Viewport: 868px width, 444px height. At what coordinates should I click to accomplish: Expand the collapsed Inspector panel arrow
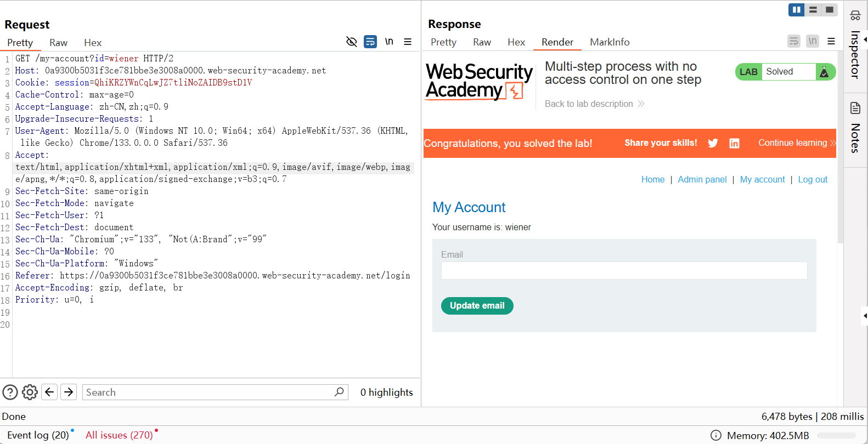click(865, 39)
